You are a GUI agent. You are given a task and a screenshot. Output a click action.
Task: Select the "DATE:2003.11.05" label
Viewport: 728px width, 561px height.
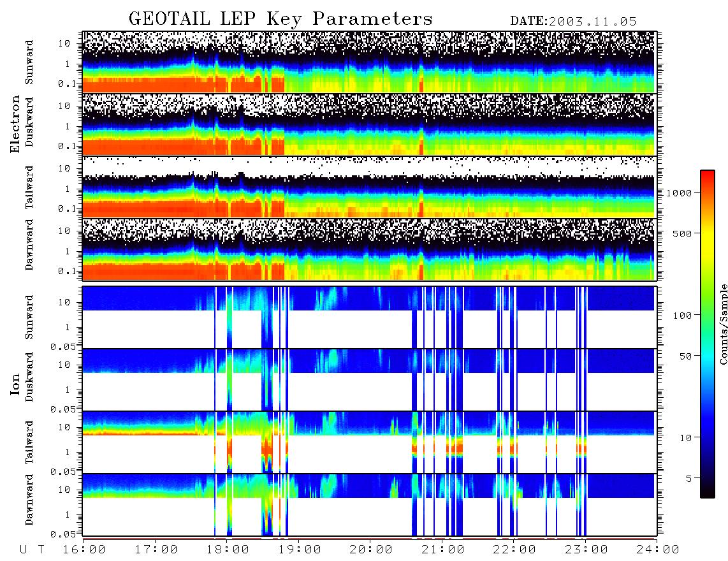point(573,22)
